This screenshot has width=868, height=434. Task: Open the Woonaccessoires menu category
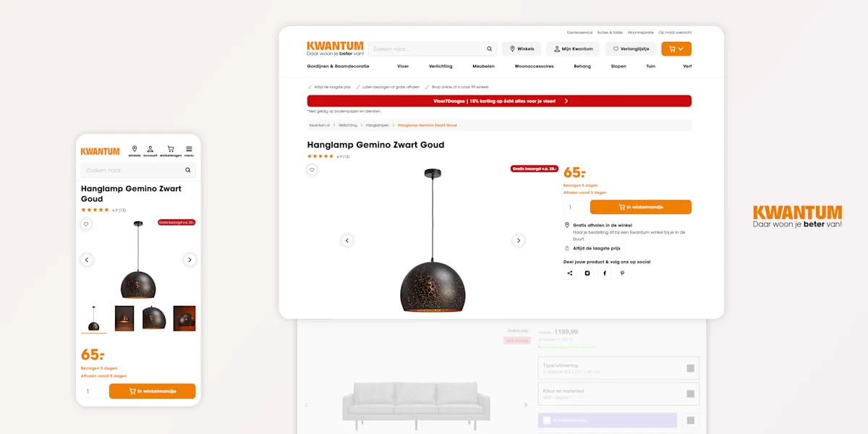point(534,66)
